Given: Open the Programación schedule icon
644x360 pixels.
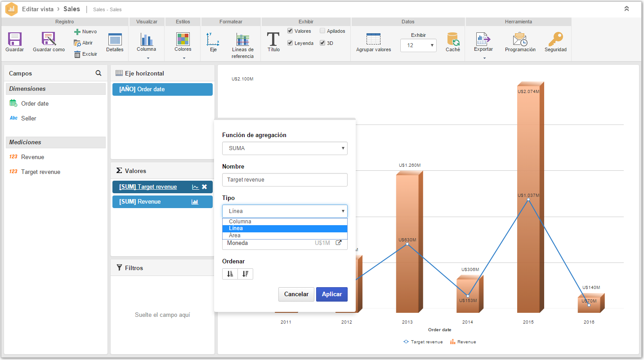Looking at the screenshot, I should 520,39.
